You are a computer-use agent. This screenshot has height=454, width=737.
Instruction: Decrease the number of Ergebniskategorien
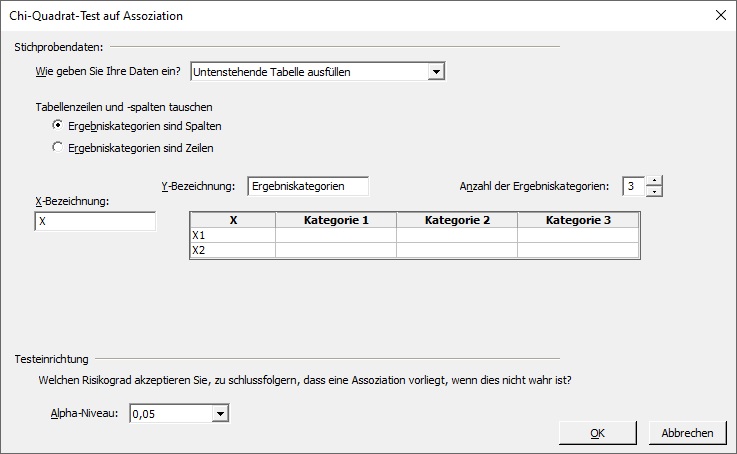tap(654, 191)
